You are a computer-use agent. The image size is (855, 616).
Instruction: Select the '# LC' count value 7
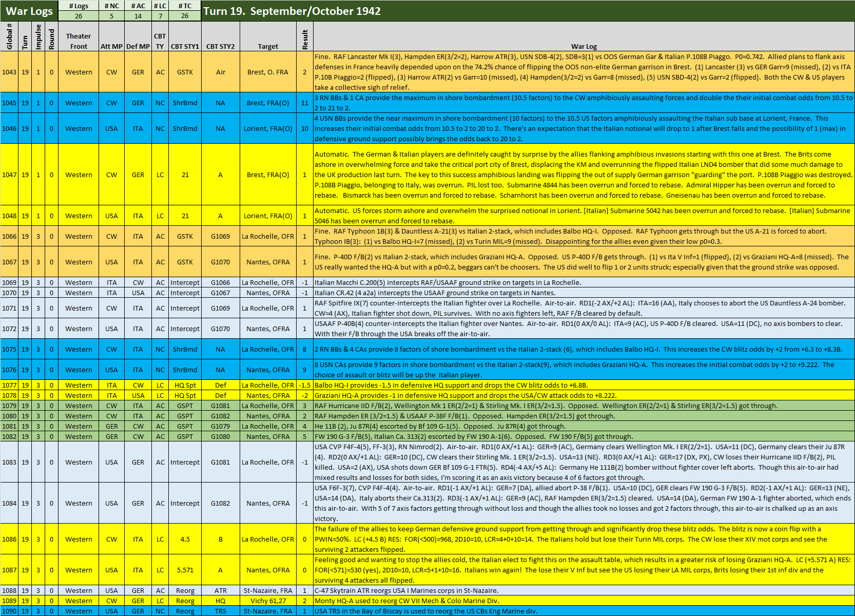160,16
